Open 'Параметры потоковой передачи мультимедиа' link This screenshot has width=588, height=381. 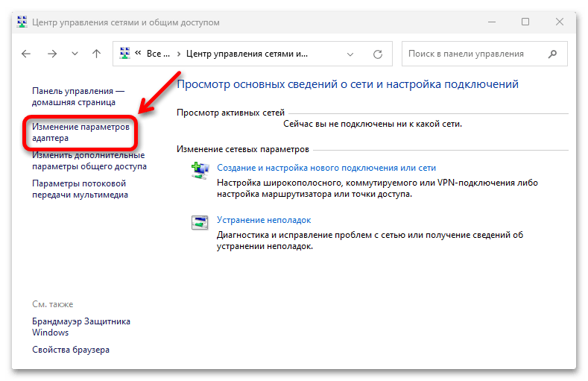tap(80, 189)
